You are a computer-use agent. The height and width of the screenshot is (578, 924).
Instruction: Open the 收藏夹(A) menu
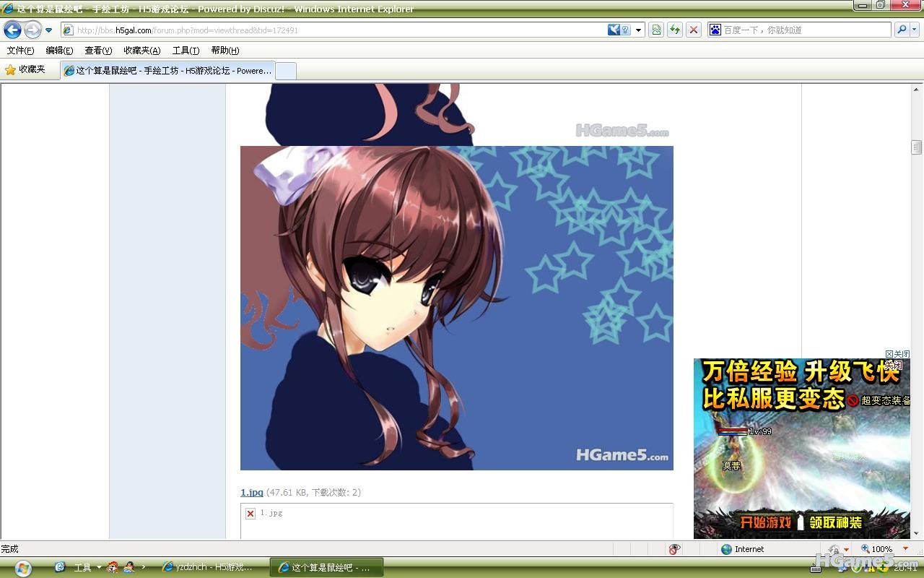tap(142, 51)
